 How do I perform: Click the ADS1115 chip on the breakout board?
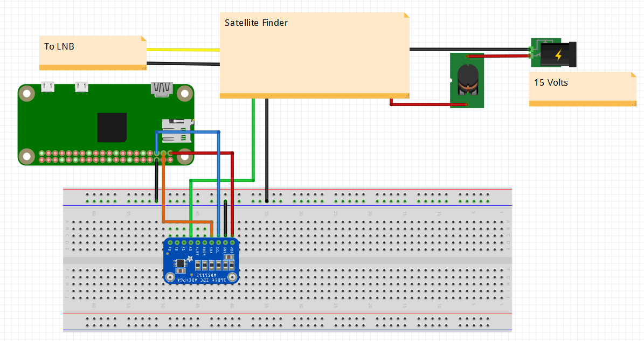[x=180, y=264]
